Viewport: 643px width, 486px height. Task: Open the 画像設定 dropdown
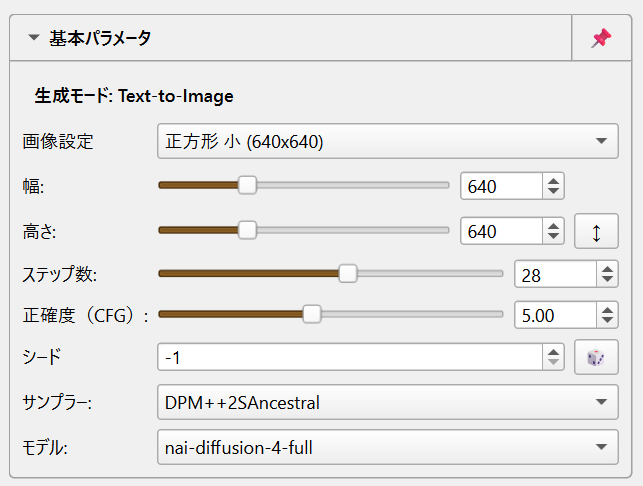coord(388,141)
